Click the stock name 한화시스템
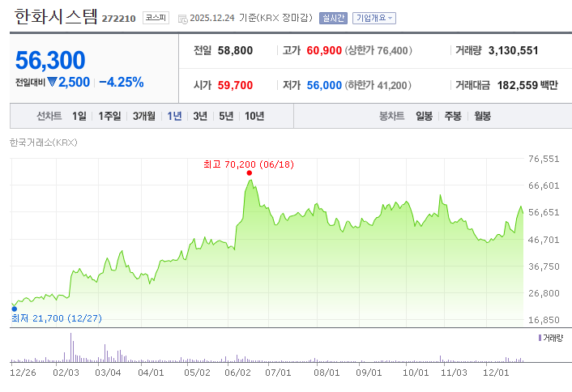The width and height of the screenshot is (572, 392). point(56,16)
